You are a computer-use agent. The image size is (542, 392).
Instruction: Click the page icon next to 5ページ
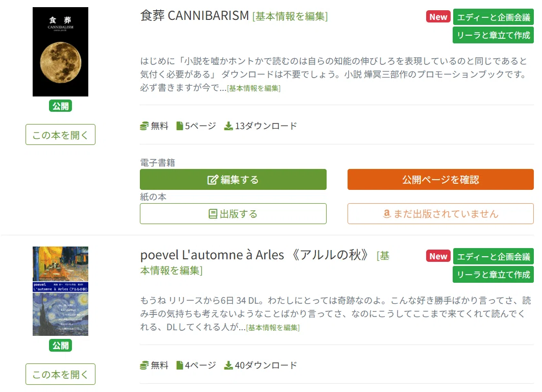click(x=180, y=126)
